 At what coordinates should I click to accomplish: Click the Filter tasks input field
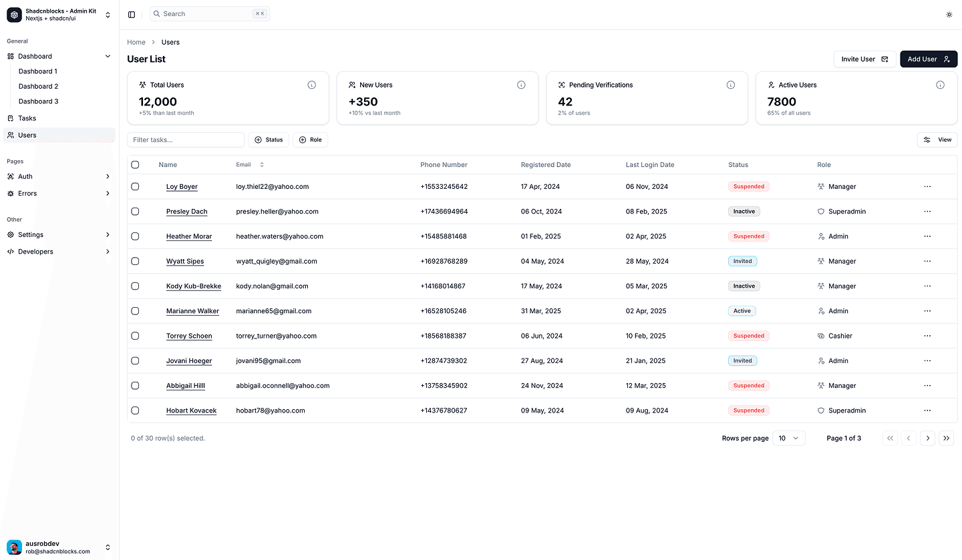pyautogui.click(x=186, y=139)
